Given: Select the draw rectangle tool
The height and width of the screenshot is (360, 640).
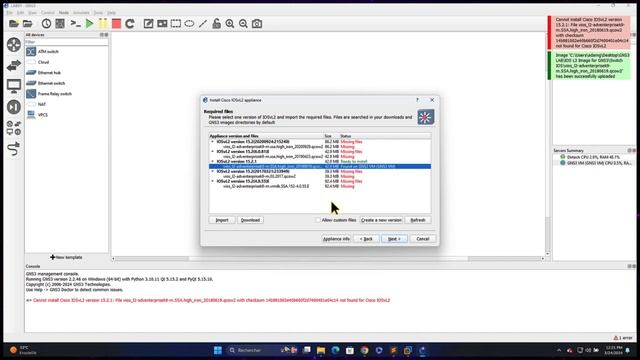Looking at the screenshot, I should tap(176, 24).
